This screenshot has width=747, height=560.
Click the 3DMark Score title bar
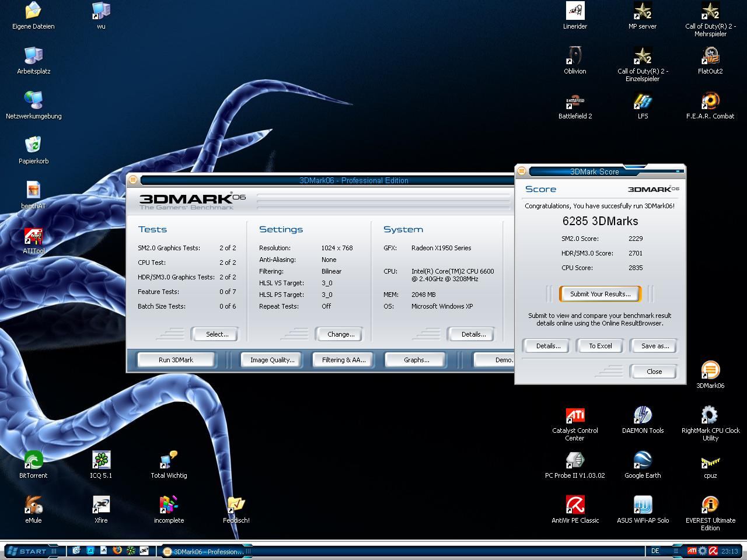pos(601,171)
